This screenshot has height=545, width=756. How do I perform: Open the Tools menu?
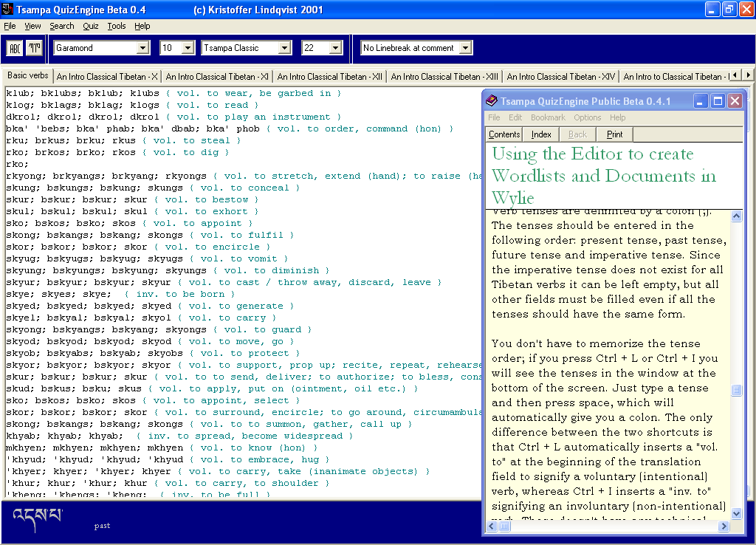116,26
